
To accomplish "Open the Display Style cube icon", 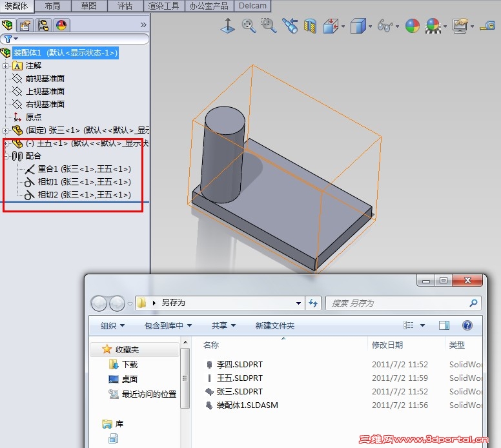I will [358, 26].
